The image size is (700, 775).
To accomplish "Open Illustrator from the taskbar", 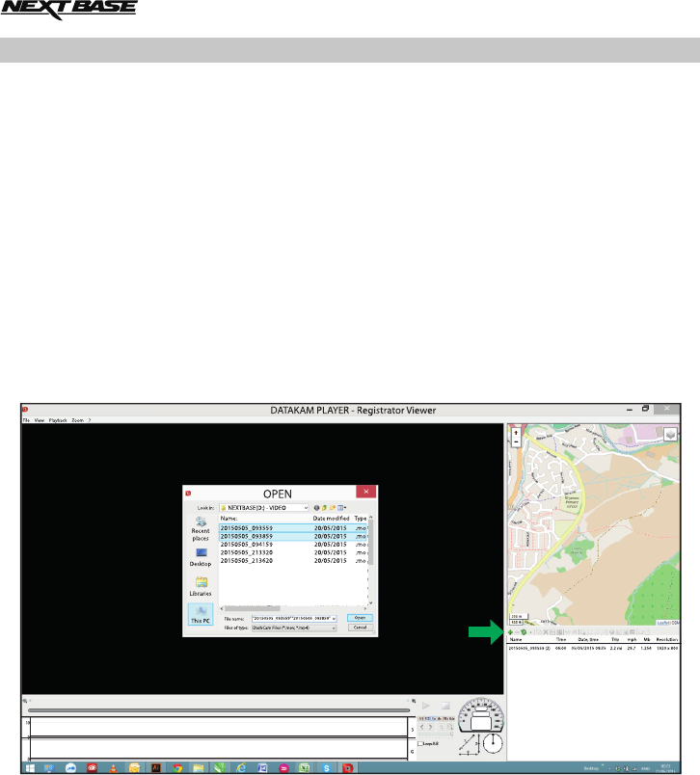I will (x=156, y=767).
